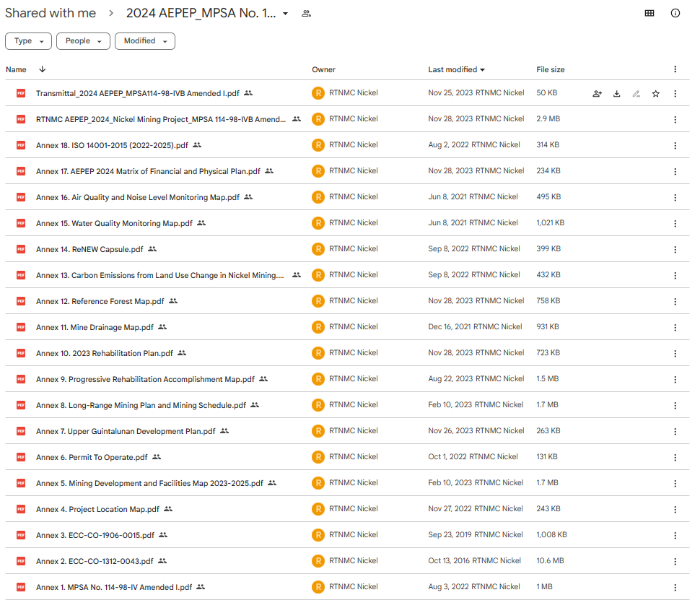700x608 pixels.
Task: Select Annex 15 Water Quality Monitoring Map
Action: click(x=114, y=223)
